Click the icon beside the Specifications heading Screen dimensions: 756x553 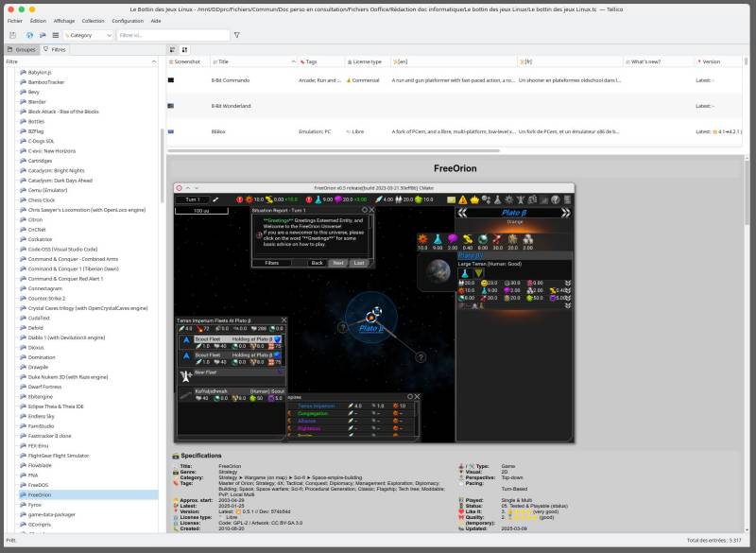176,456
